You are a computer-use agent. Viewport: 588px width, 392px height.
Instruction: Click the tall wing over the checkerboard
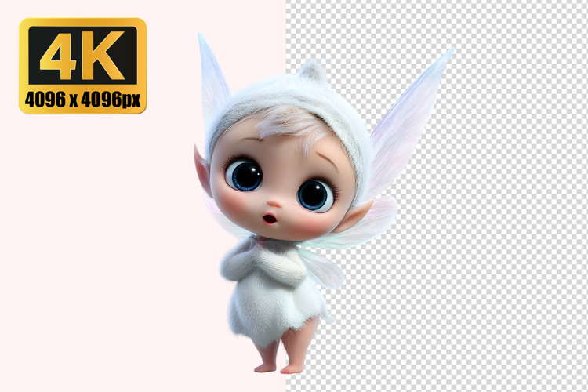point(416,110)
